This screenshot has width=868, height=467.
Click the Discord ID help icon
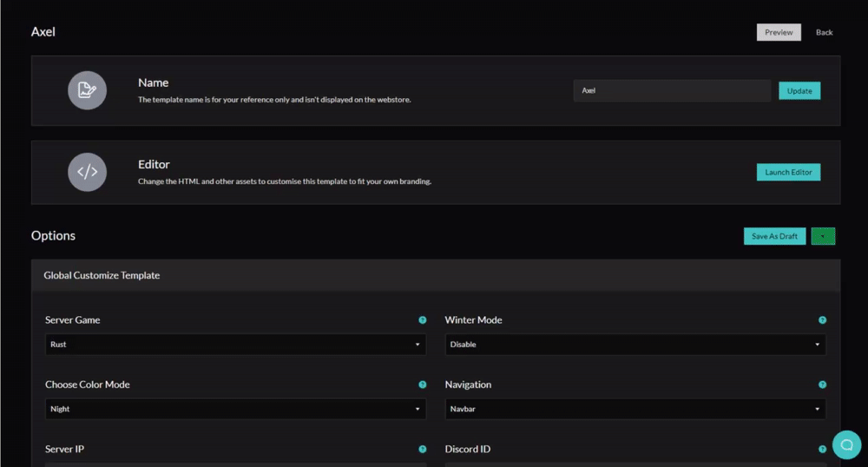coord(822,450)
